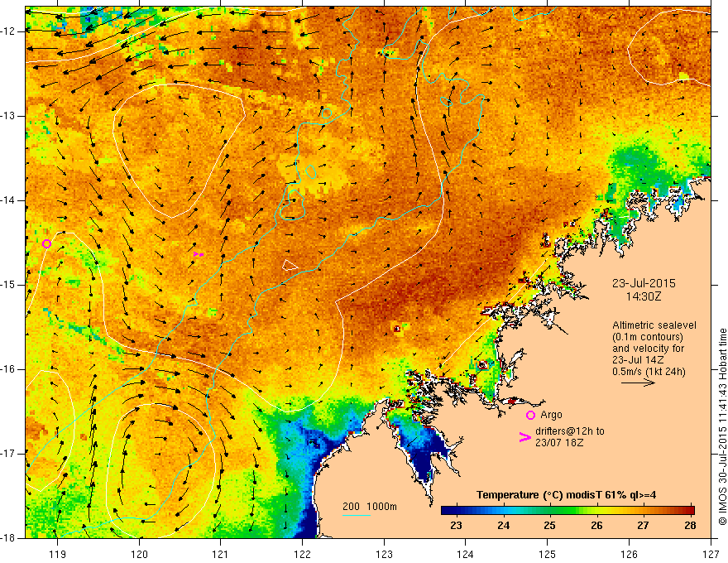Click the longitude axis label '126'
This screenshot has height=563, width=728.
pos(629,554)
